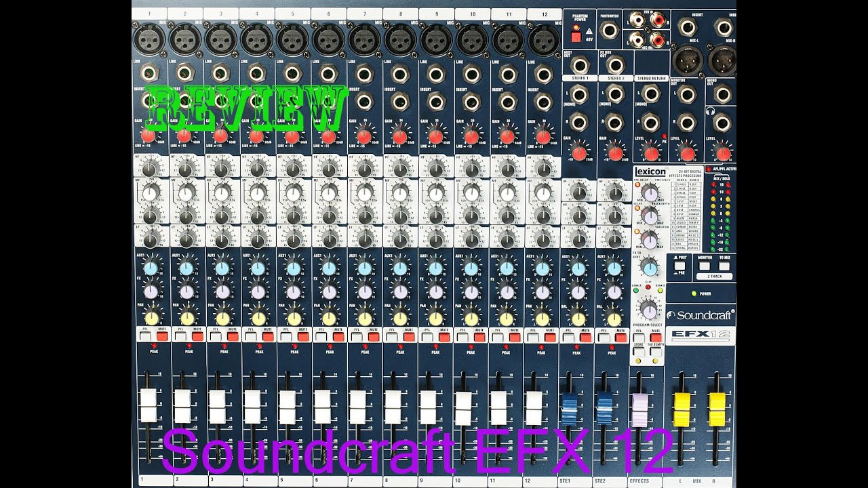
Task: Click the AUX1 OUT jack
Action: point(579,65)
